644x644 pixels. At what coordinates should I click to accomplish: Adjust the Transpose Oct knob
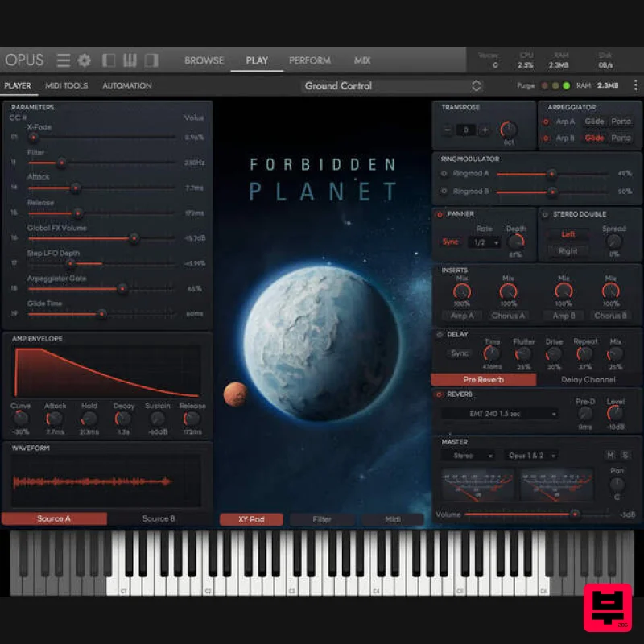click(x=509, y=130)
